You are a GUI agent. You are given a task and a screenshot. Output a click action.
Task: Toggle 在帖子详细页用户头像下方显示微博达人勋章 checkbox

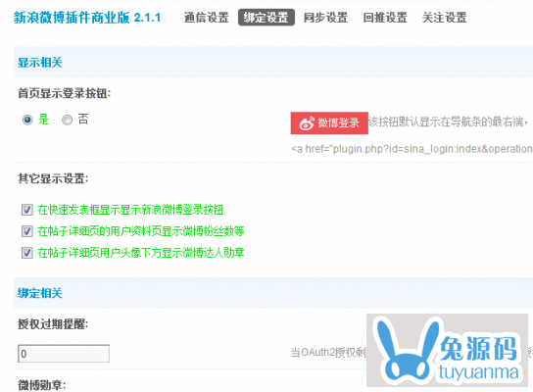pyautogui.click(x=27, y=253)
